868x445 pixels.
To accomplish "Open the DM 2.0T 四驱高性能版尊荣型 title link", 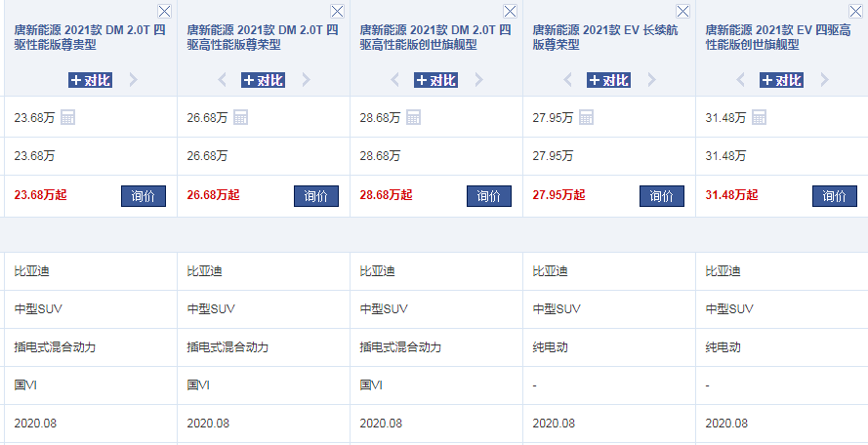I will (263, 37).
